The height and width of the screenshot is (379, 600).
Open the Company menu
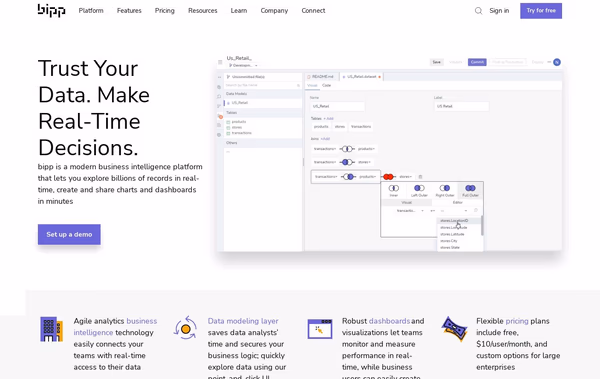[274, 11]
